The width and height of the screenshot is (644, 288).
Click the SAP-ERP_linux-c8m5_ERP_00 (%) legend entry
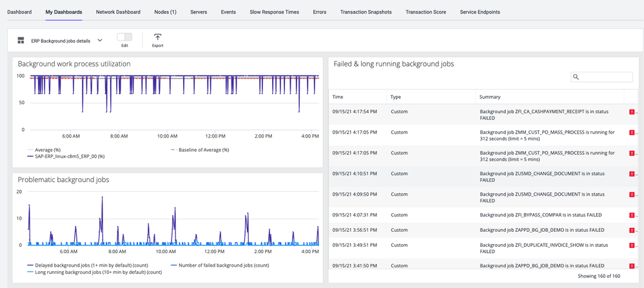tap(66, 156)
